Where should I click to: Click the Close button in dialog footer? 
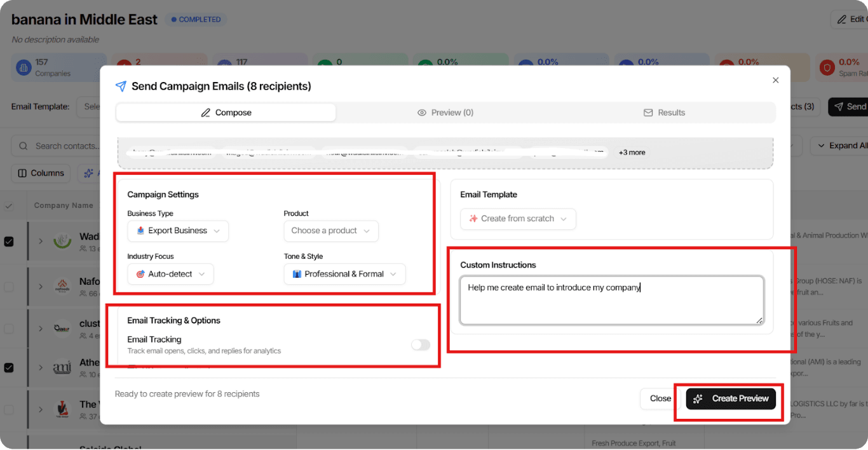click(x=660, y=399)
